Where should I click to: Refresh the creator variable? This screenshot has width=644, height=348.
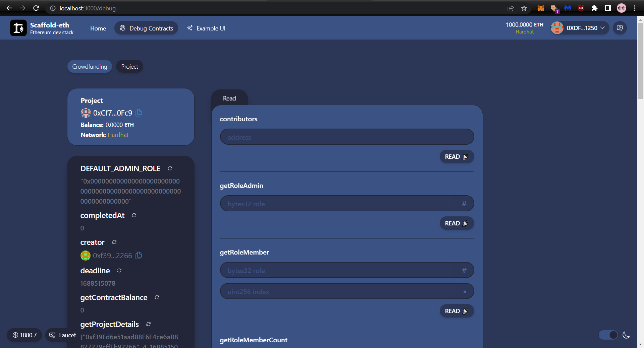click(x=114, y=242)
